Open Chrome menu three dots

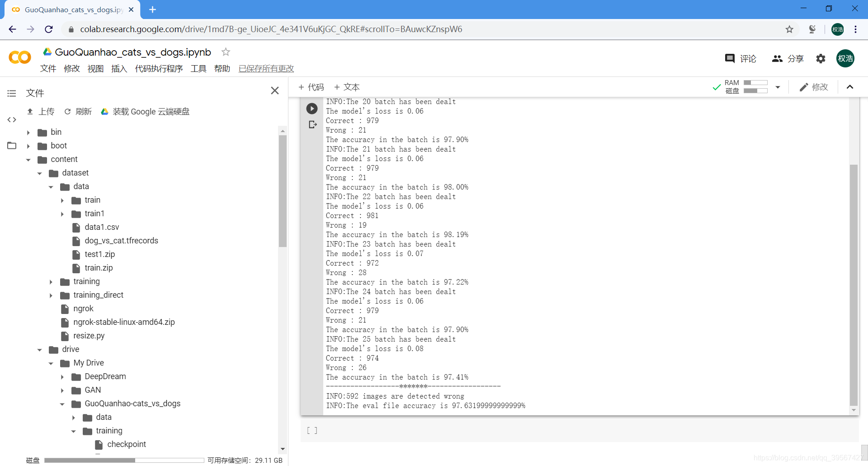(855, 29)
